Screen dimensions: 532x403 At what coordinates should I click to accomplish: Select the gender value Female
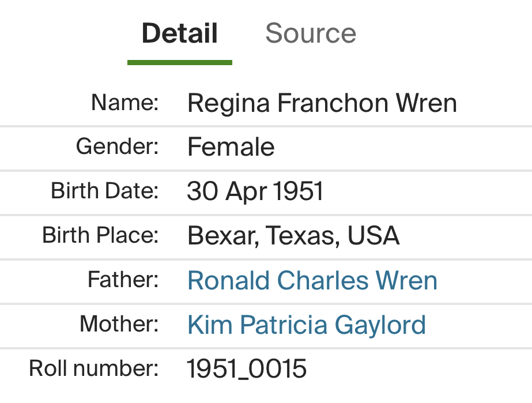point(231,148)
